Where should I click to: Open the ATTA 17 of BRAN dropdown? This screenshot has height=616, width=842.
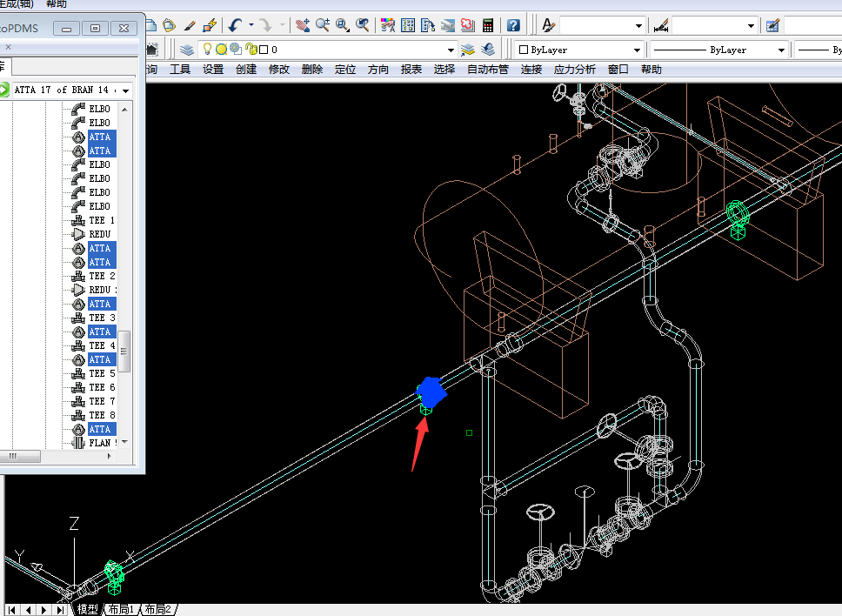127,90
